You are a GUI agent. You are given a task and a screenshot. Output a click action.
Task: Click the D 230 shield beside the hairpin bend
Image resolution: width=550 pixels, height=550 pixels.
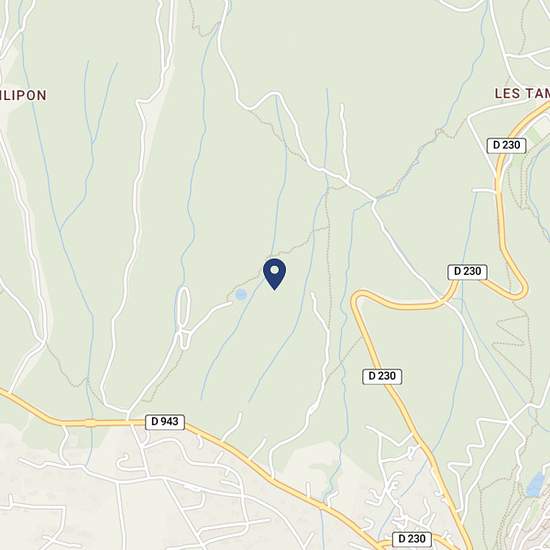[467, 272]
